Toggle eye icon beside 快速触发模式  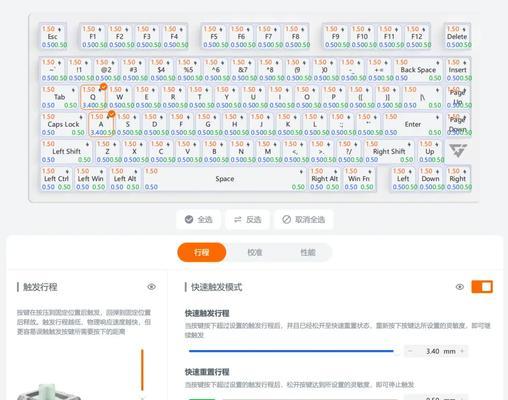pyautogui.click(x=460, y=287)
